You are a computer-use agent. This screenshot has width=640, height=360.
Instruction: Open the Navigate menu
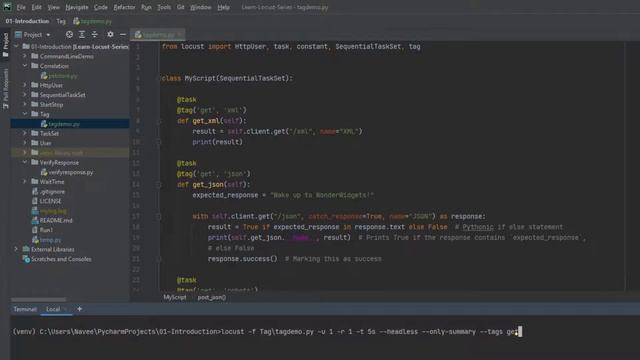(77, 7)
